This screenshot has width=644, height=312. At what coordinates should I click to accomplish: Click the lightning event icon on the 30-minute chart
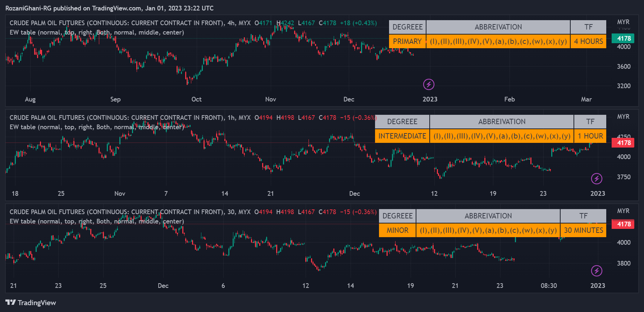coord(597,271)
